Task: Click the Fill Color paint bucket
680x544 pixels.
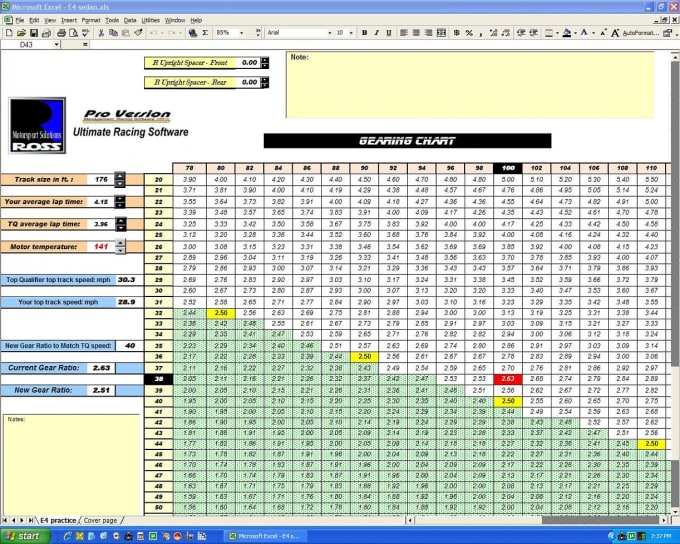Action: [x=566, y=33]
